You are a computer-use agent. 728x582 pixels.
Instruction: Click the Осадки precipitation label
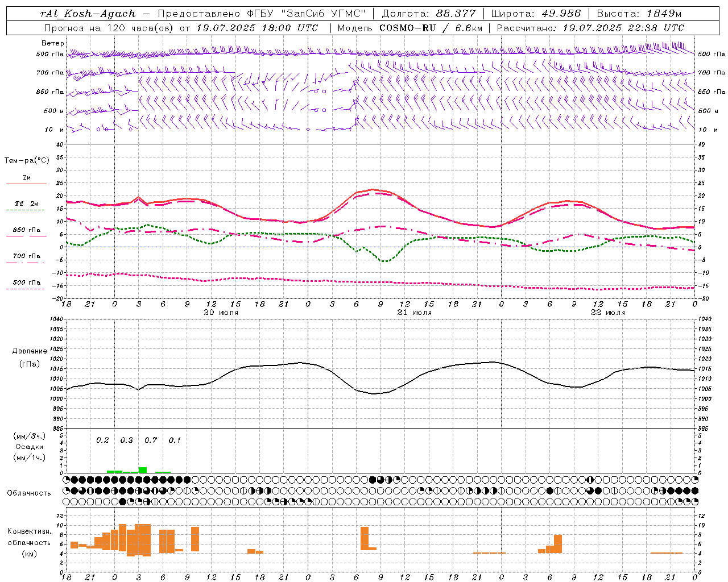pos(30,447)
